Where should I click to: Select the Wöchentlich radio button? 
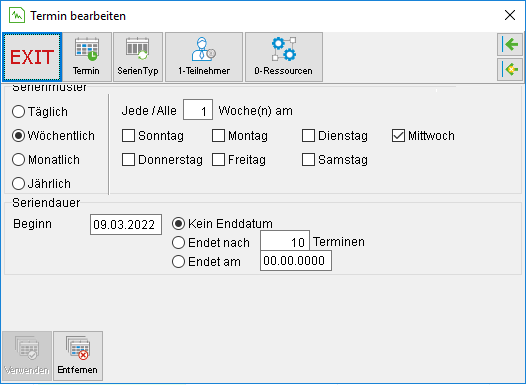tap(18, 136)
